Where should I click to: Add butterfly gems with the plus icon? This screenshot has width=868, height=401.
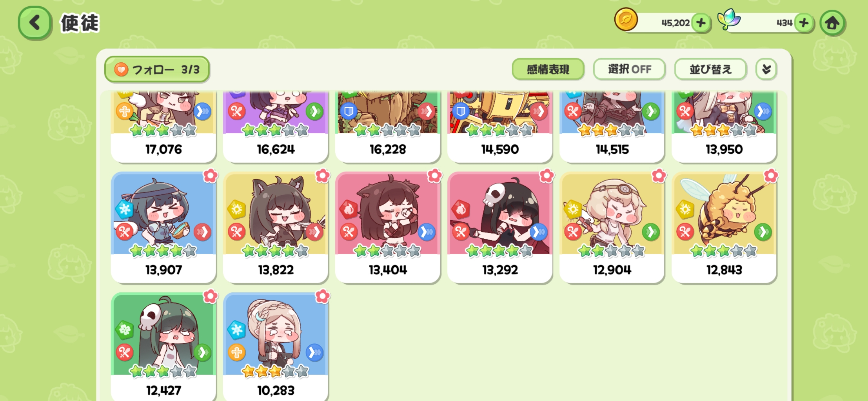(804, 23)
